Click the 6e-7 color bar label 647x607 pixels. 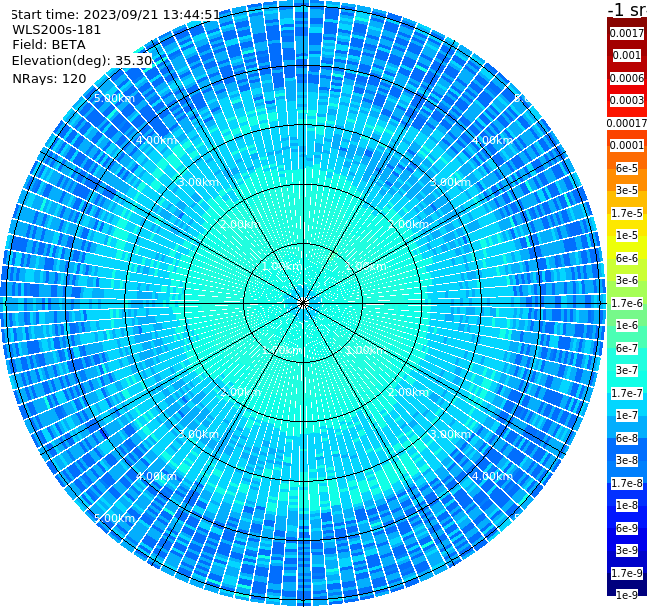[x=627, y=348]
